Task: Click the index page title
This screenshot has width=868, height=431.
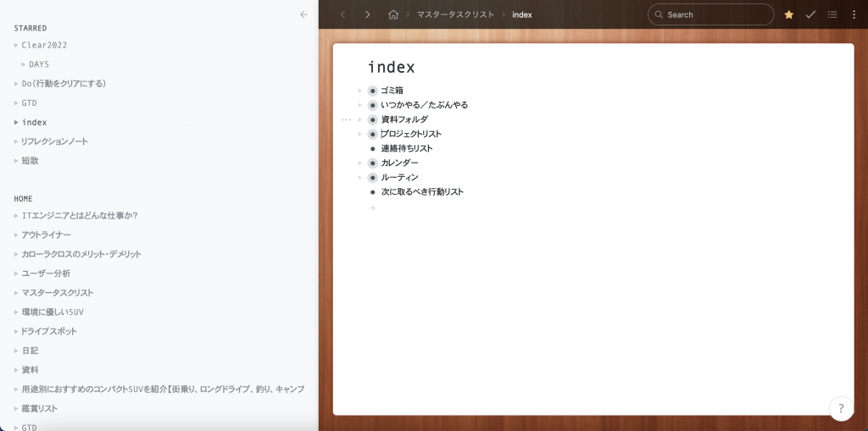Action: click(x=392, y=68)
